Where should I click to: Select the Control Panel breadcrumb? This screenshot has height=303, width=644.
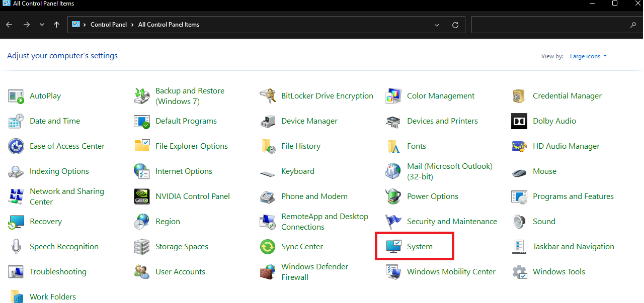tap(109, 25)
